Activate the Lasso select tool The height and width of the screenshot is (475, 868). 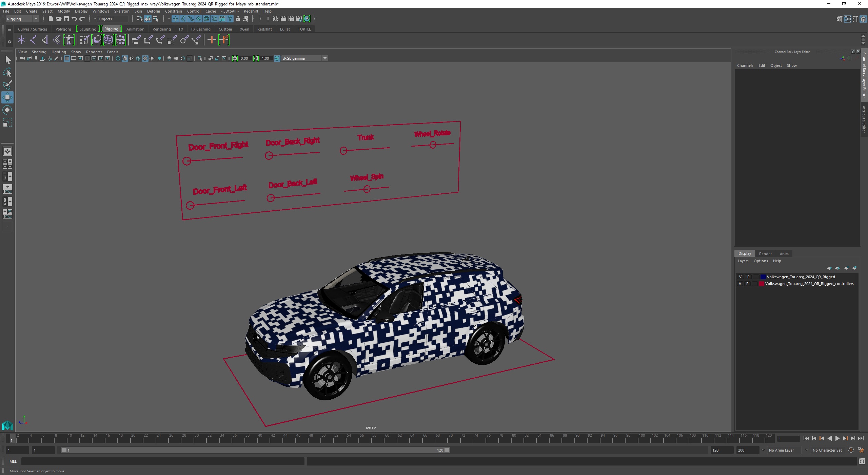coord(7,72)
